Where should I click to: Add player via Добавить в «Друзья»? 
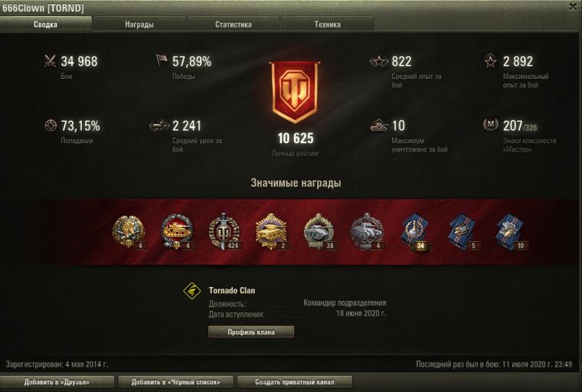(x=57, y=381)
